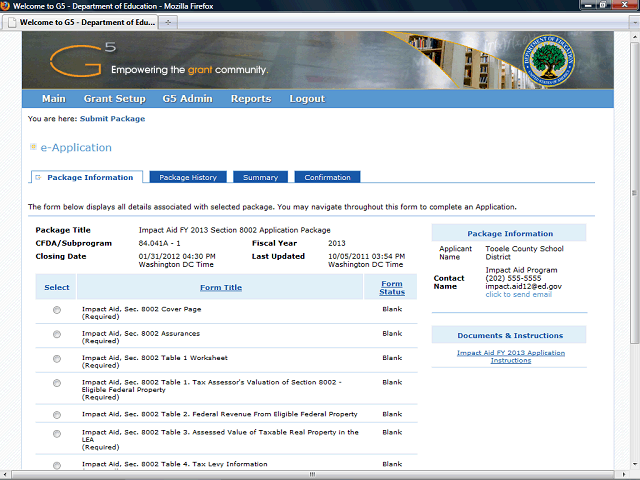Open a new browser tab with the plus button
Viewport: 640px width, 480px height.
(x=168, y=22)
